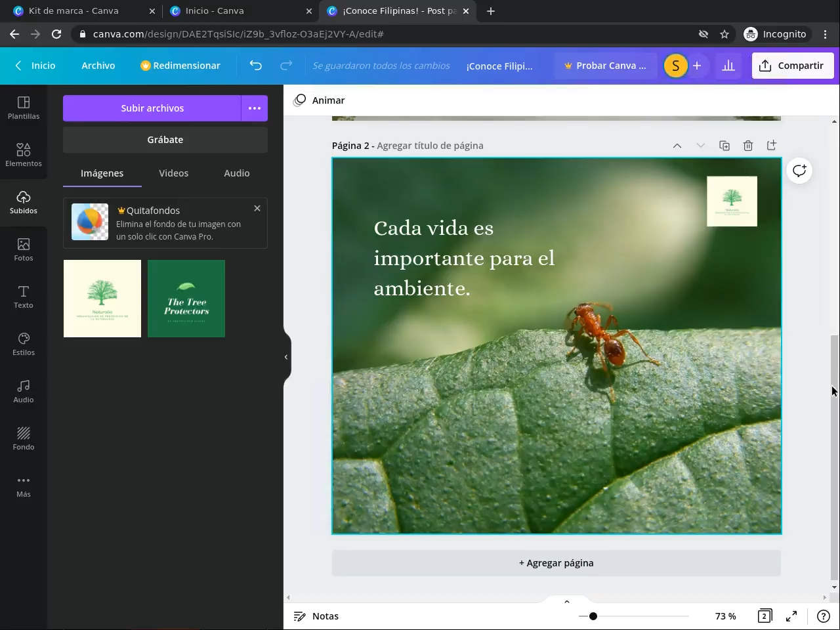Switch to the Imágenes tab
This screenshot has width=840, height=630.
point(102,173)
